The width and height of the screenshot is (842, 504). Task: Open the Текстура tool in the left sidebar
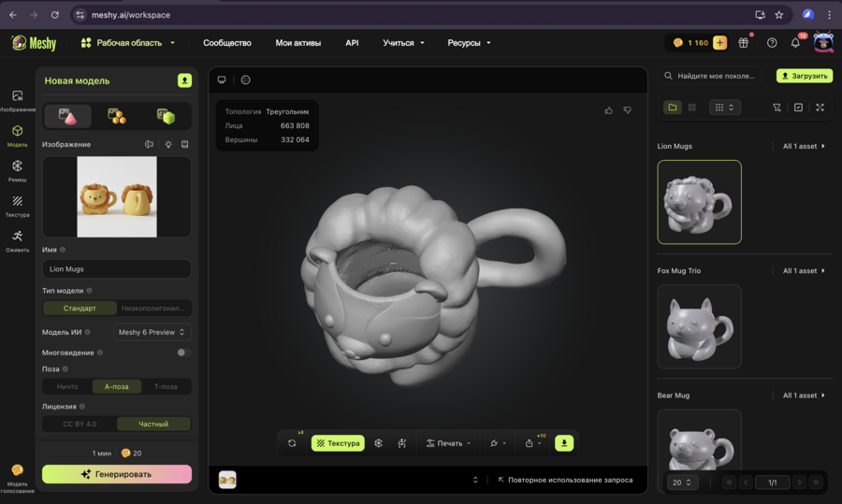(17, 206)
